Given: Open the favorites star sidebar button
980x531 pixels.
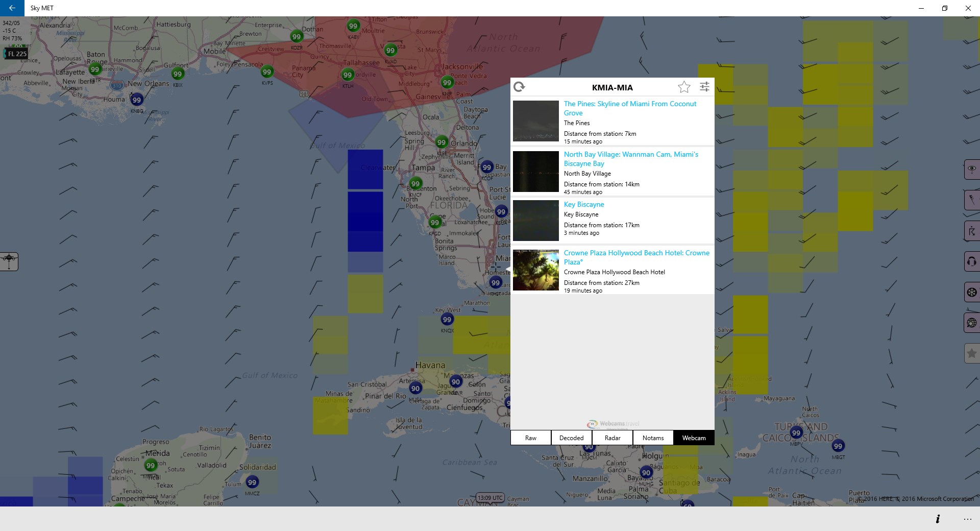Looking at the screenshot, I should (972, 353).
